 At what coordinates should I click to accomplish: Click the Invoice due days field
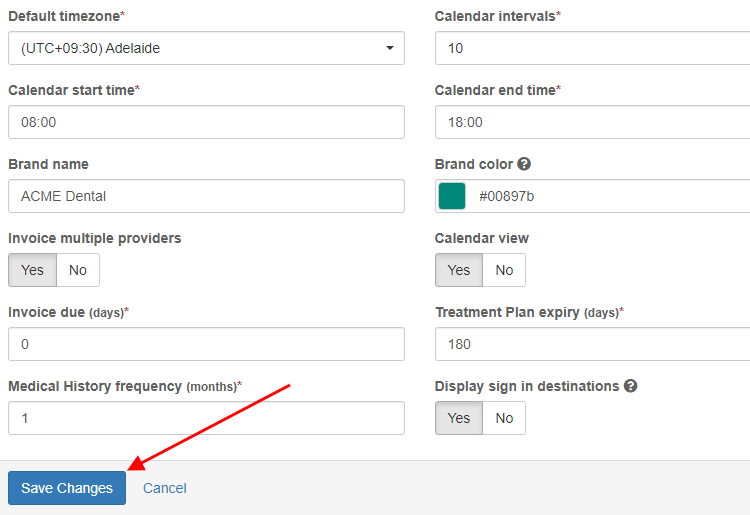coord(206,344)
